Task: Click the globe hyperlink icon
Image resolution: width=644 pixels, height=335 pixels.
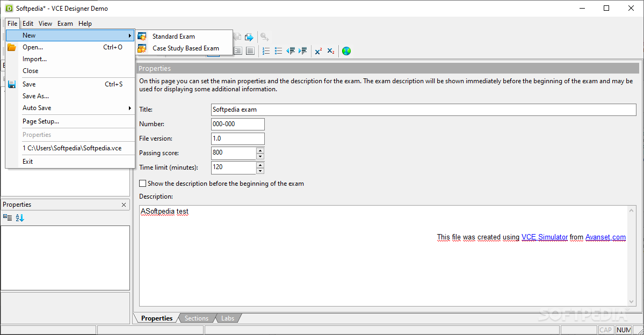Action: tap(346, 51)
